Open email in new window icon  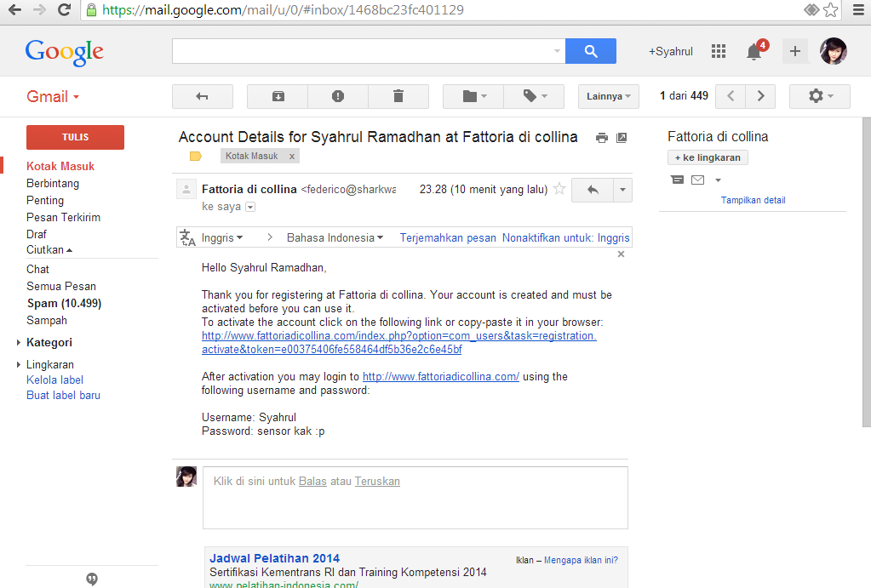(x=622, y=138)
